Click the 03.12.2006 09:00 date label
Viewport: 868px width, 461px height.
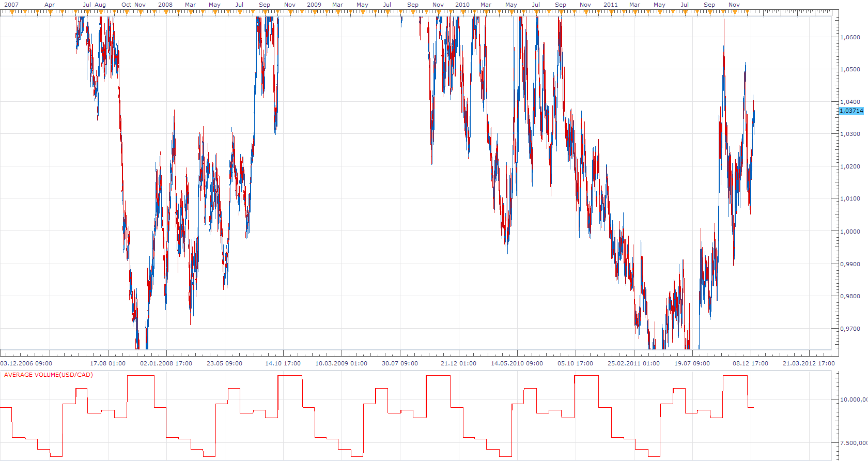tap(26, 363)
